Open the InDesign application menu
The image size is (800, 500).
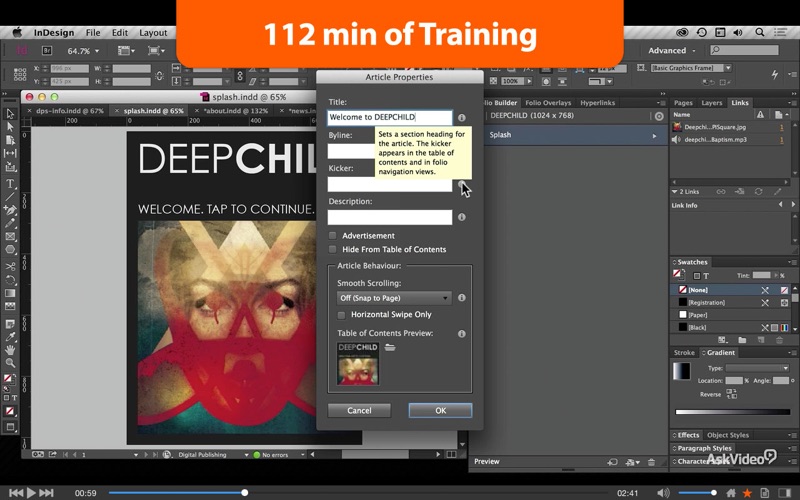click(x=54, y=33)
